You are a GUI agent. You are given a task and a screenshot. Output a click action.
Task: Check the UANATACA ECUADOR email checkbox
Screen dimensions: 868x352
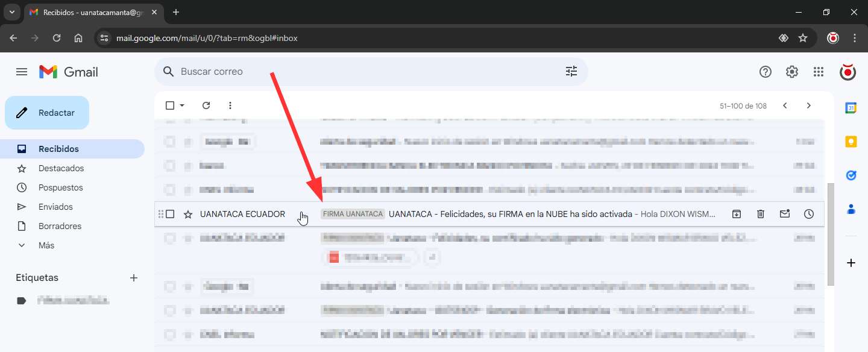(x=170, y=214)
